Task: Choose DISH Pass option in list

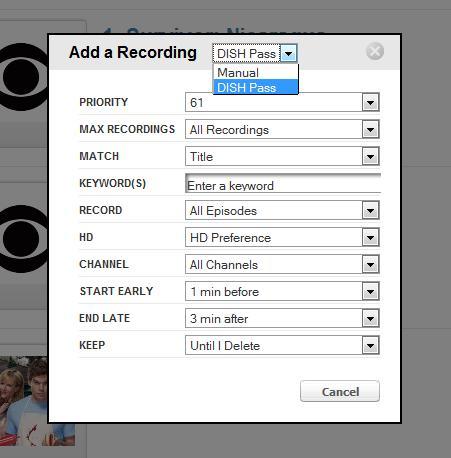Action: coord(255,87)
